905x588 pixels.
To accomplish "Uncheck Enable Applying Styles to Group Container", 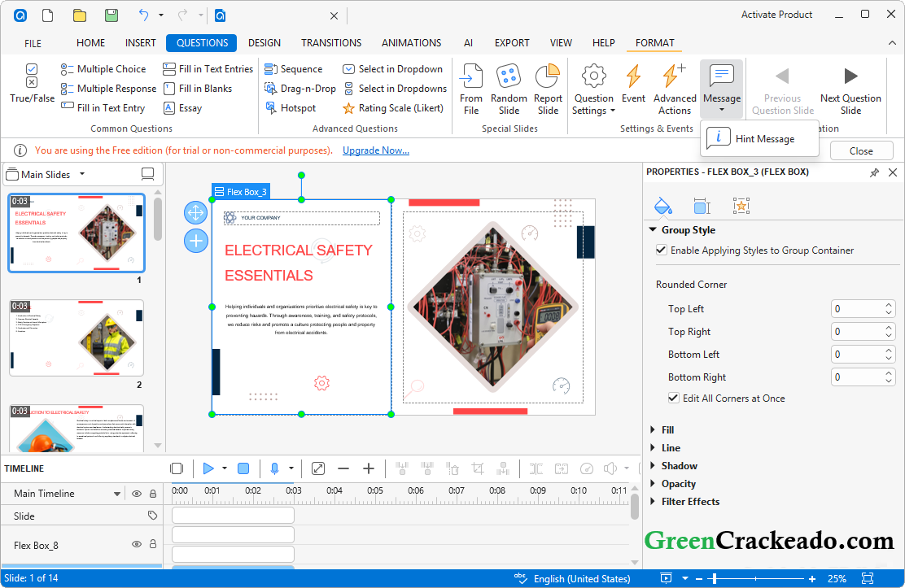I will [x=662, y=250].
